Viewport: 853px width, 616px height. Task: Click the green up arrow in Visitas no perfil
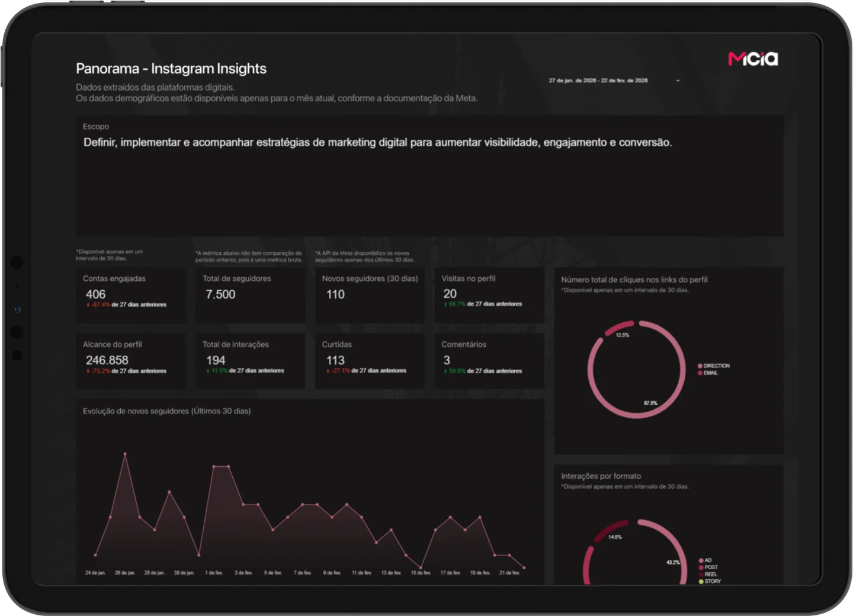point(445,304)
